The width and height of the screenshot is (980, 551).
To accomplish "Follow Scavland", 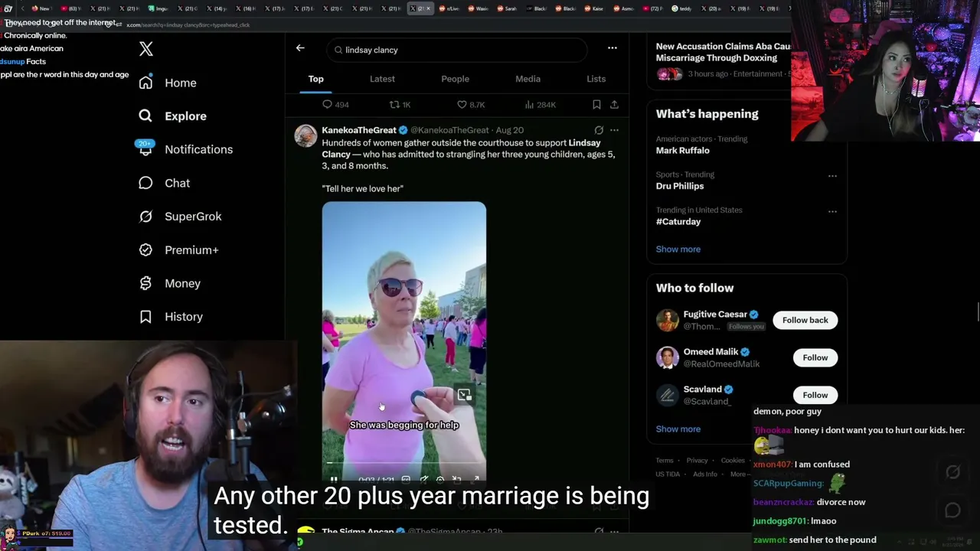I will [815, 395].
